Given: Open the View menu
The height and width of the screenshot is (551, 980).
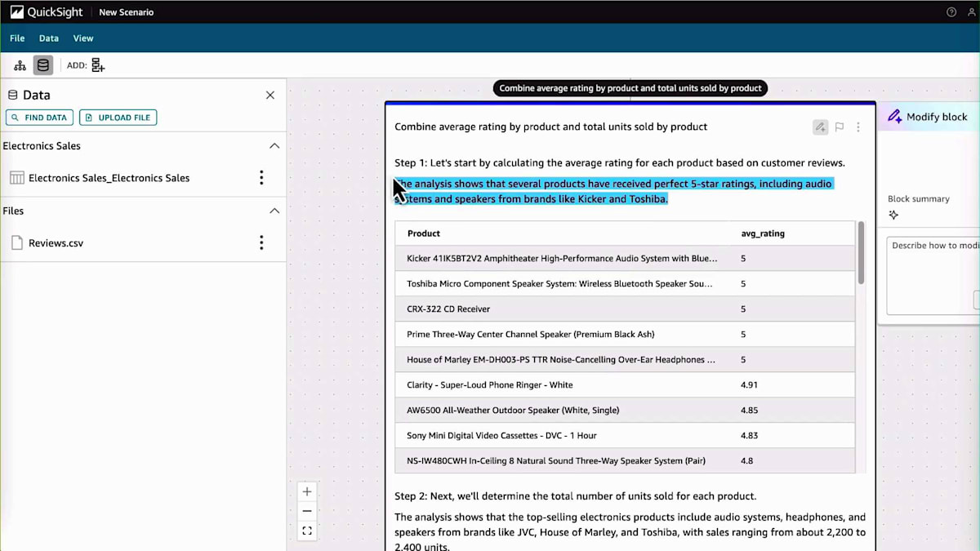Looking at the screenshot, I should (x=83, y=38).
